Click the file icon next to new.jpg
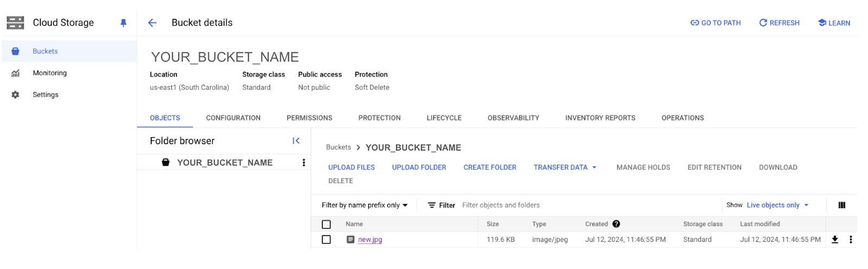This screenshot has height=269, width=868. click(350, 240)
